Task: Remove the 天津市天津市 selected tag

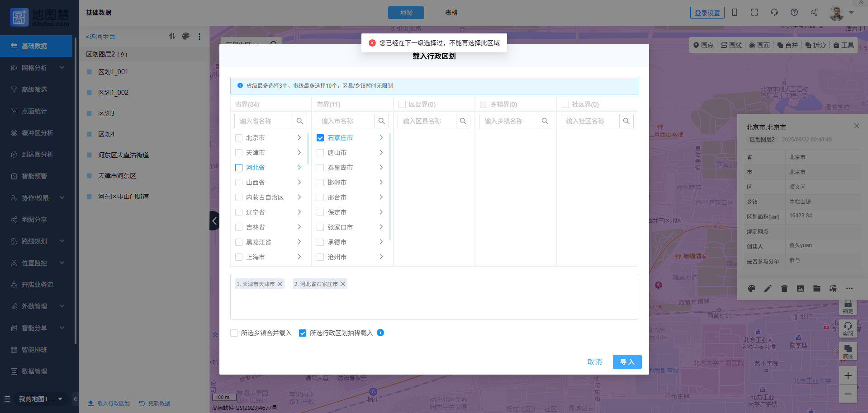Action: click(280, 284)
